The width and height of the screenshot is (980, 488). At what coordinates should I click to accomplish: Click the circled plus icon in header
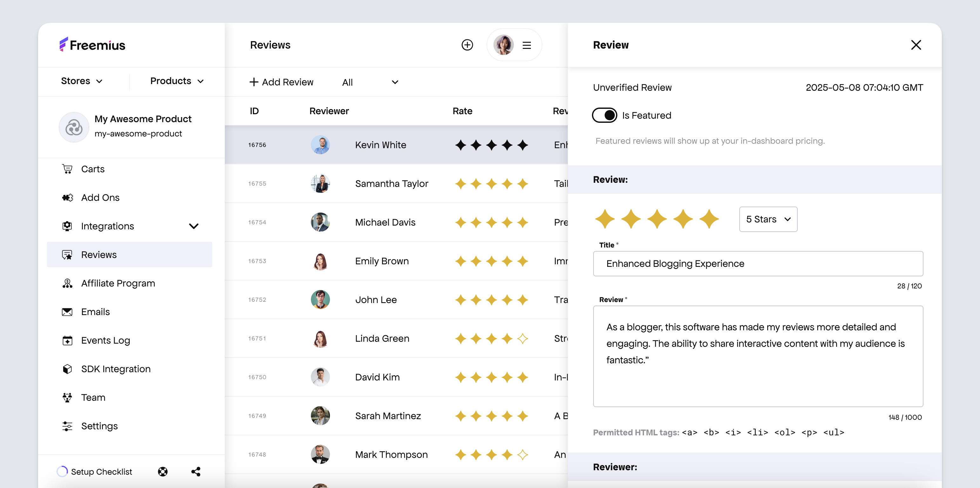(467, 45)
